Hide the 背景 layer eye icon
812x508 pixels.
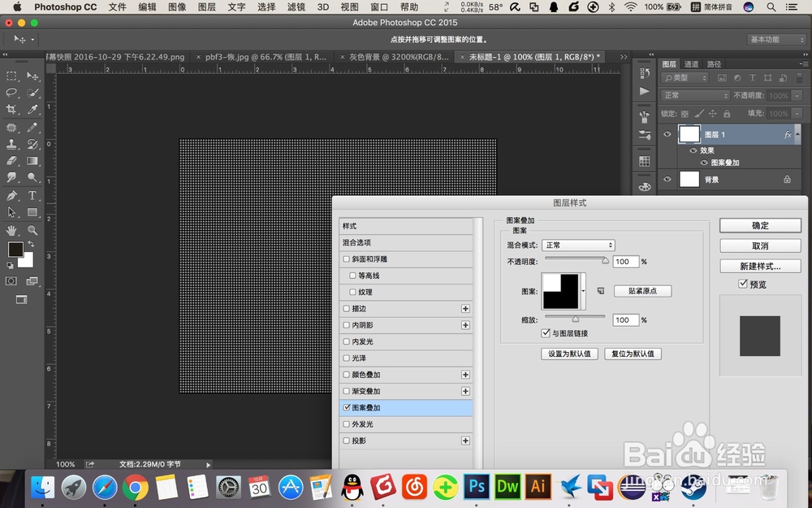coord(667,180)
